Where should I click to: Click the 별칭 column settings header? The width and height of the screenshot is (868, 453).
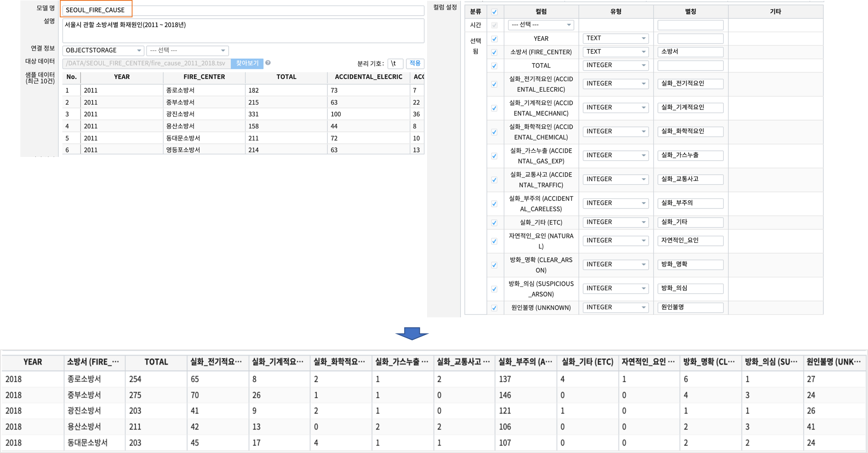click(690, 12)
